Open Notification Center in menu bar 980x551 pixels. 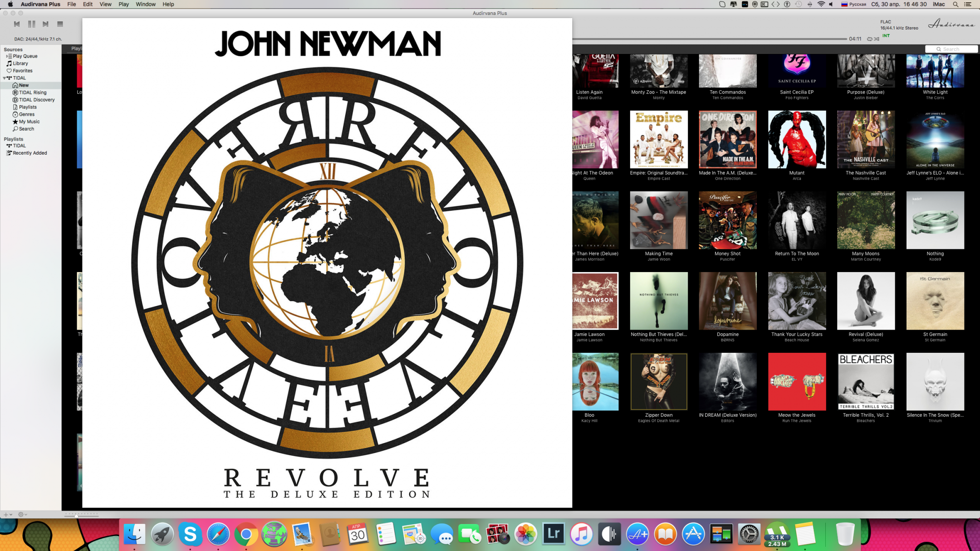pyautogui.click(x=968, y=4)
